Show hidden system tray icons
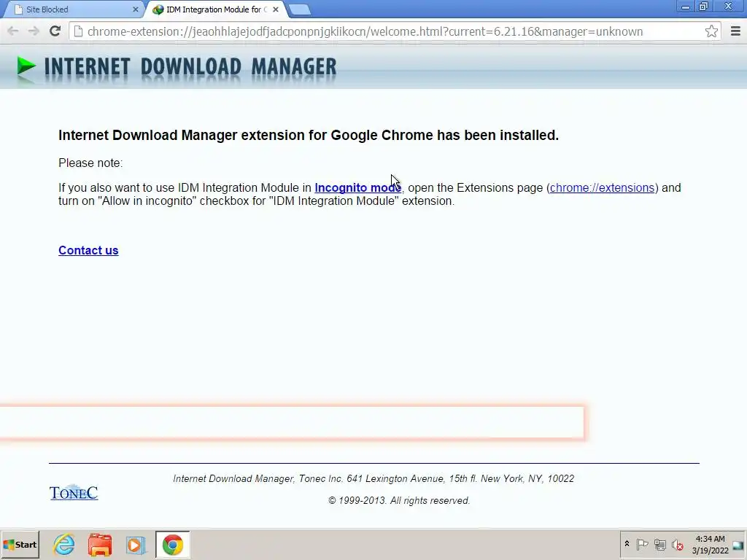This screenshot has height=560, width=747. (627, 544)
